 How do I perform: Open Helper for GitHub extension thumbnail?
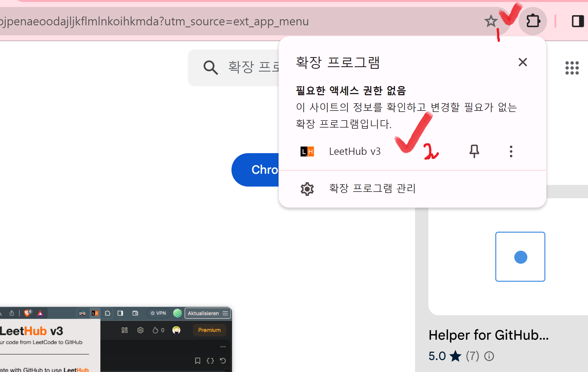520,256
